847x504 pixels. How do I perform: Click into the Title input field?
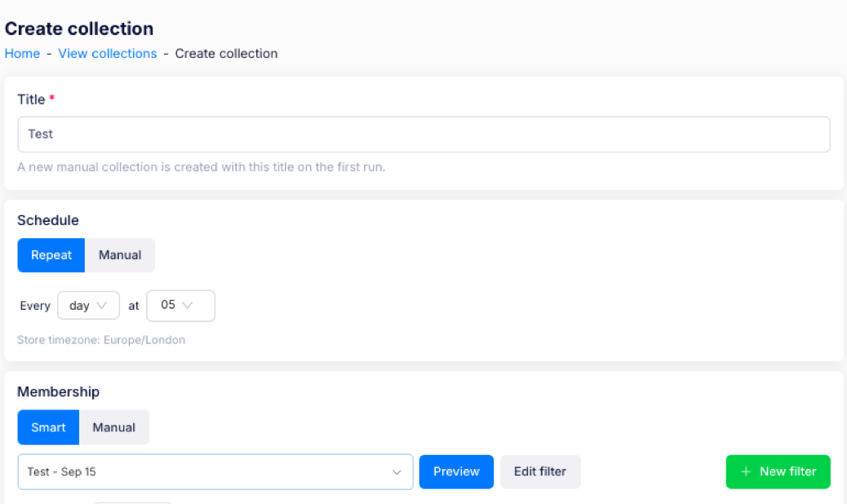[423, 135]
